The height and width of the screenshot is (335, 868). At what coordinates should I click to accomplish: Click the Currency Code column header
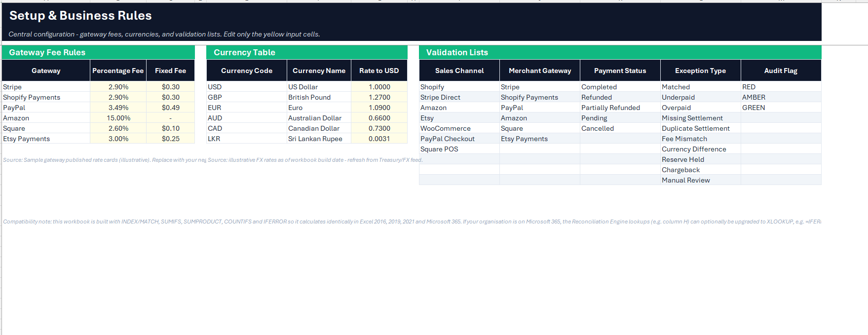(247, 71)
